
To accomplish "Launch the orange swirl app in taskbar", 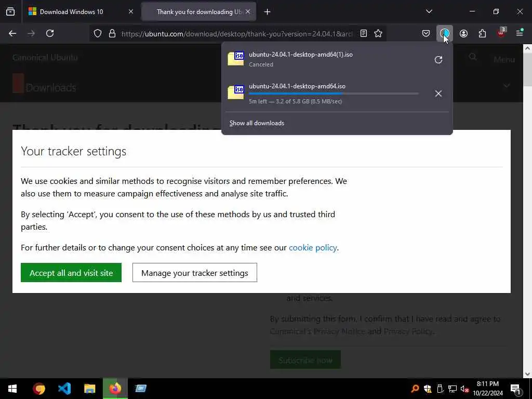I will click(x=39, y=389).
